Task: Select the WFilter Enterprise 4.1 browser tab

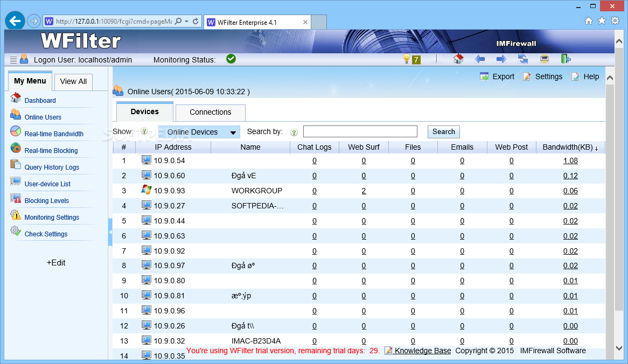Action: click(257, 23)
